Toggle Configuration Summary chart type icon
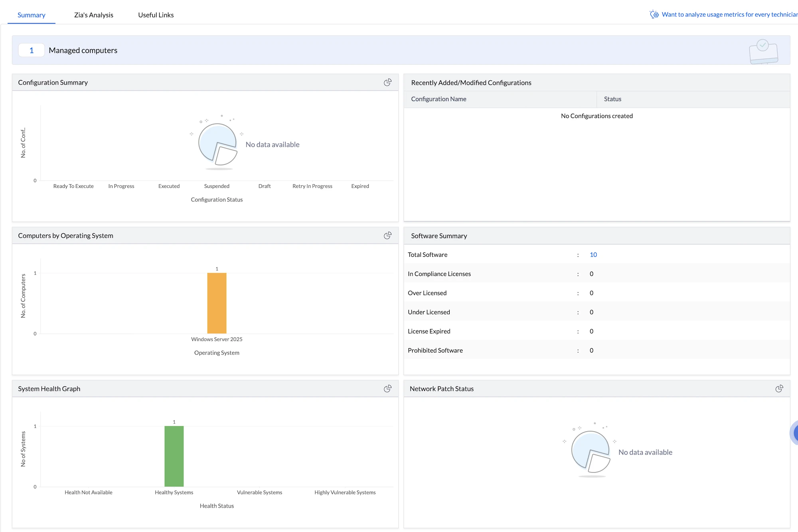Screen dimensions: 798x532 (387, 82)
